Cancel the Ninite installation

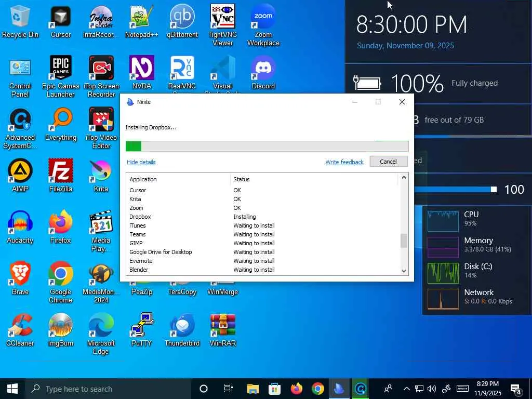click(389, 162)
